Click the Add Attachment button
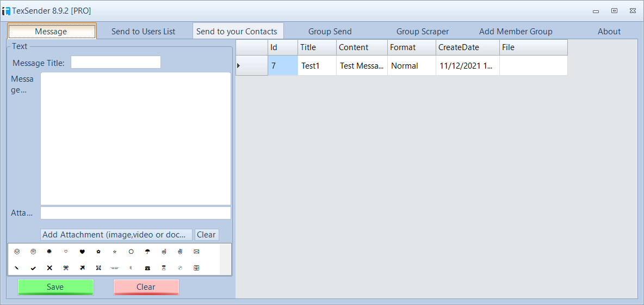The height and width of the screenshot is (305, 644). 116,235
